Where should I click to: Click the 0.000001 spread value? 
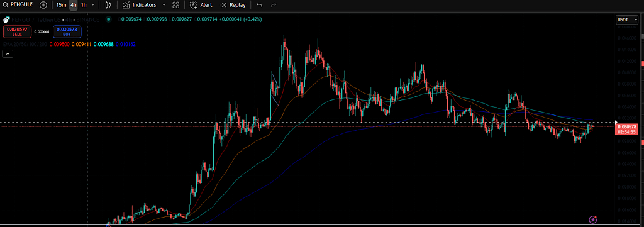click(x=42, y=31)
